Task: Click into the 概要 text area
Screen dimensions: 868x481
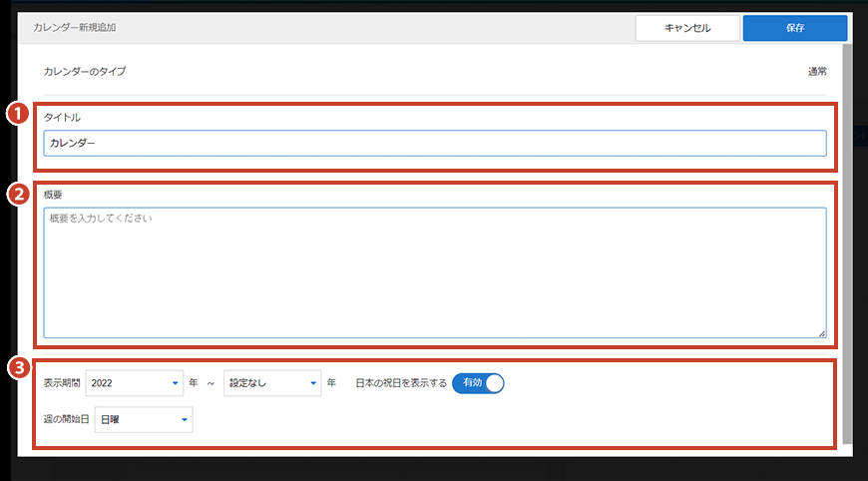Action: coord(434,272)
